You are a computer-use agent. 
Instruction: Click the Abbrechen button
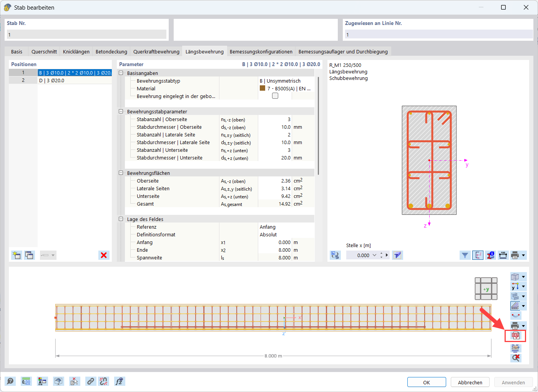(470, 382)
